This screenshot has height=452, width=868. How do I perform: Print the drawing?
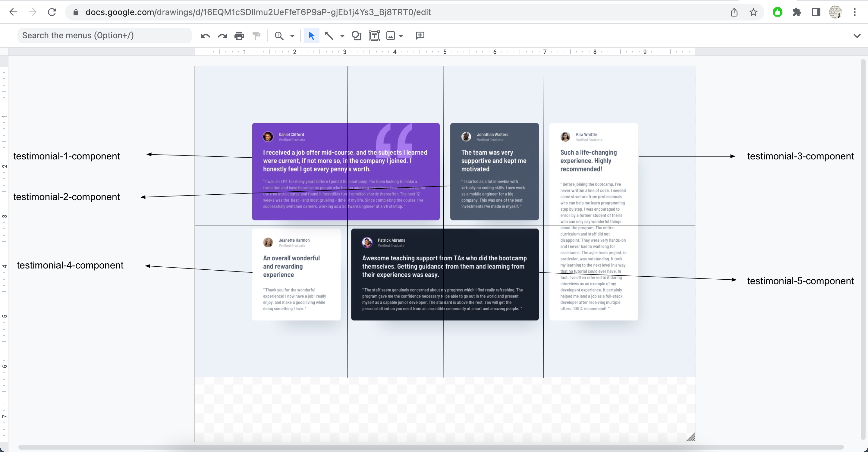tap(239, 36)
